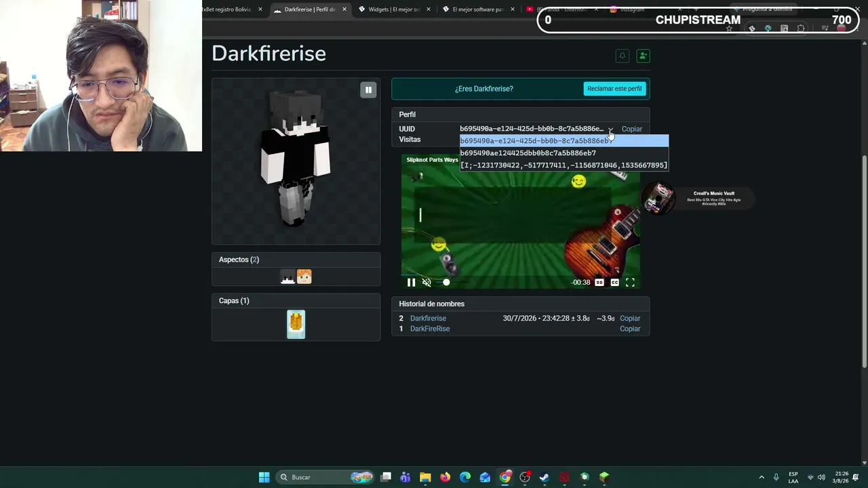Open the taskbar clock and date

(842, 477)
